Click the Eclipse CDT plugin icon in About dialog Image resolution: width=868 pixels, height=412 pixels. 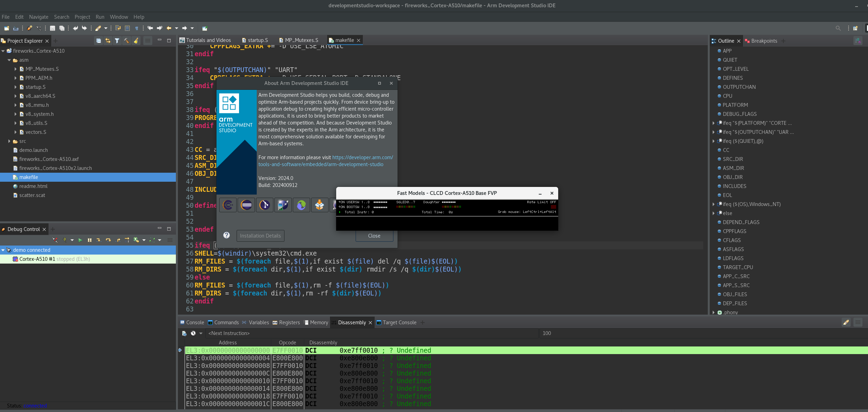(x=228, y=205)
